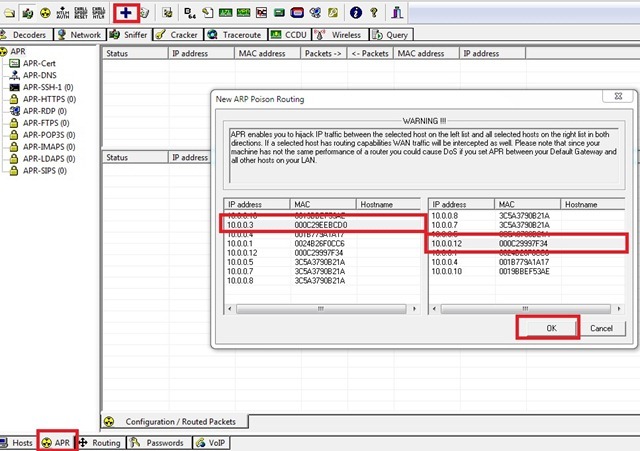The height and width of the screenshot is (451, 640).
Task: Click the dark green calculator toolbar icon
Action: click(x=279, y=13)
